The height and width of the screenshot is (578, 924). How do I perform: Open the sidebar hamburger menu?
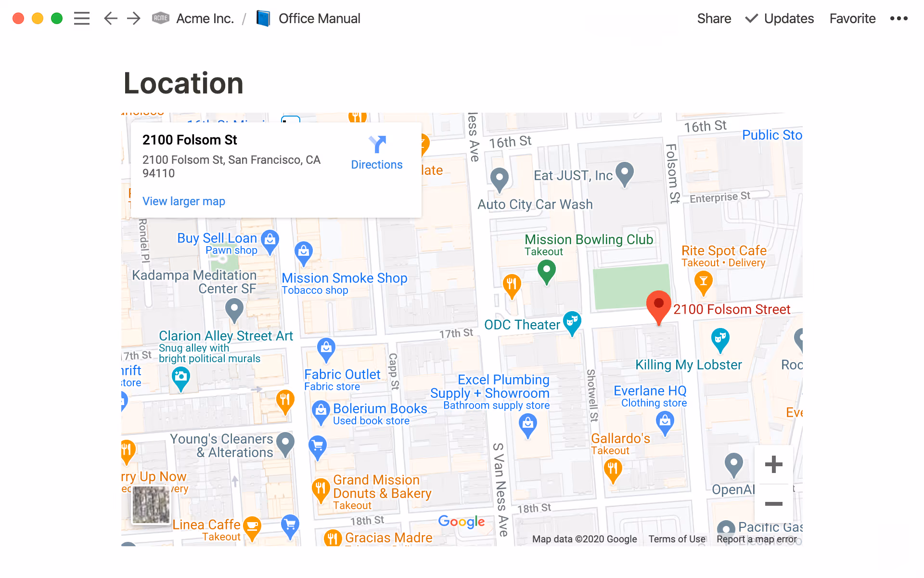point(82,18)
